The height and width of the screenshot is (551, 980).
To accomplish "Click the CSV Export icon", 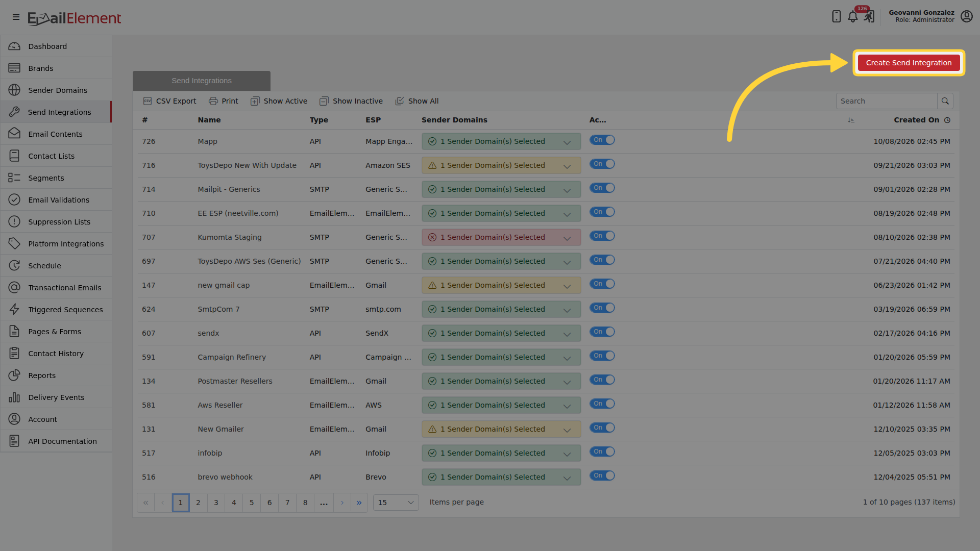I will coord(148,101).
